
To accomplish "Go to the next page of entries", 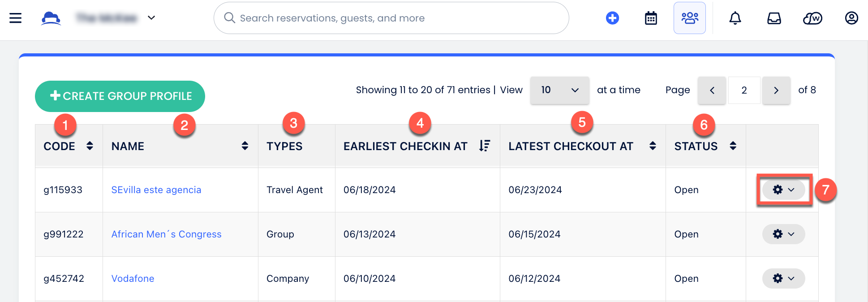I will (x=776, y=90).
